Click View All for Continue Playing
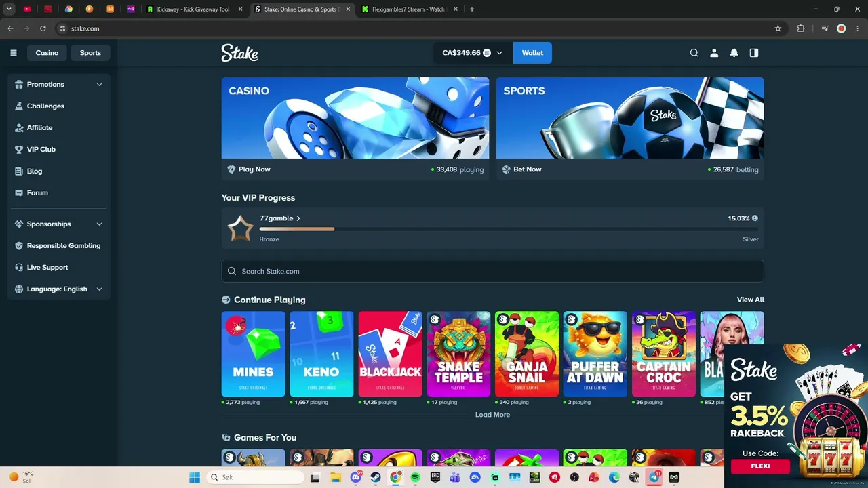Screen dimensions: 868x488 [x=751, y=300]
